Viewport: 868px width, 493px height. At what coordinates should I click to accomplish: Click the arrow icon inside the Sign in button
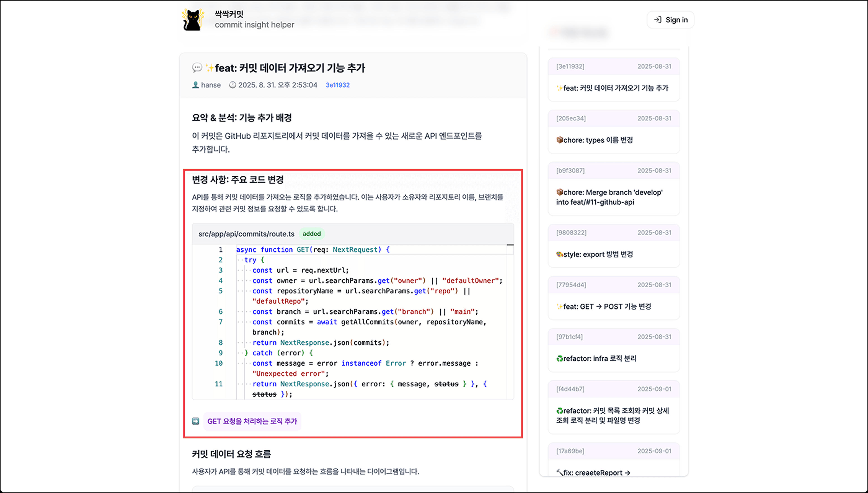click(x=657, y=19)
